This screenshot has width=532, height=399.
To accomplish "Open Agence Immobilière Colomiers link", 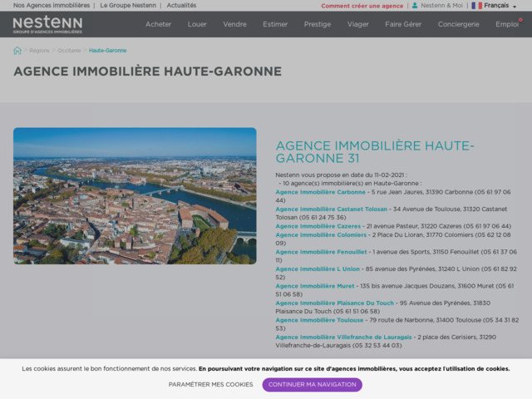I will (321, 234).
